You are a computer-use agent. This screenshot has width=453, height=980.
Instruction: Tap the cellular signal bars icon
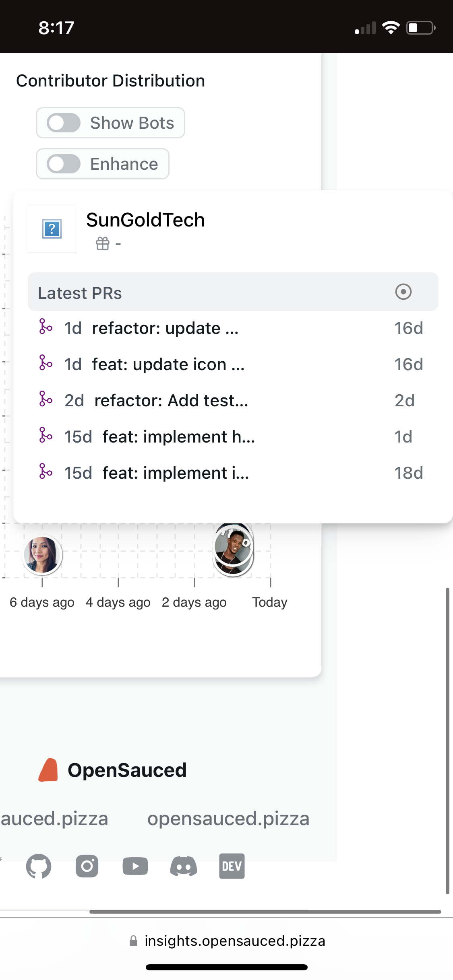pos(365,28)
